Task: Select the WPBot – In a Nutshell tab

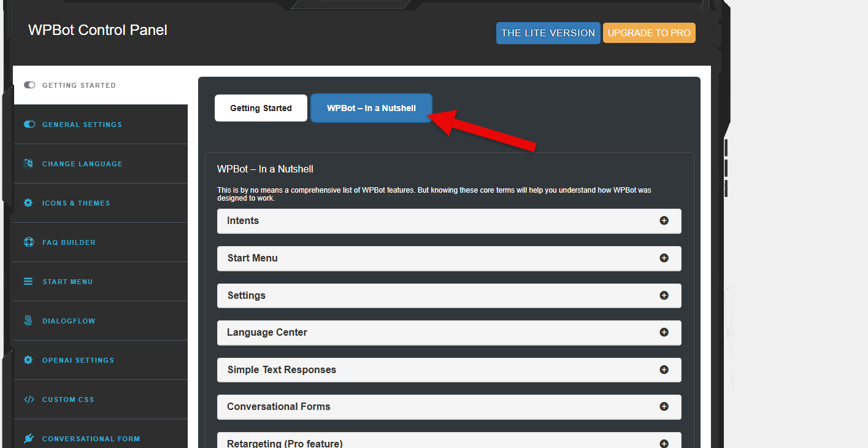Action: point(371,108)
